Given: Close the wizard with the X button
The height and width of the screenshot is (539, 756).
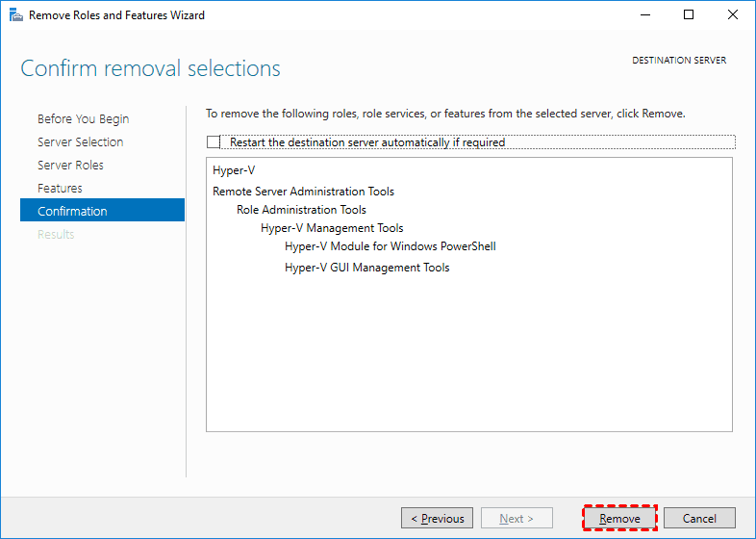Looking at the screenshot, I should click(x=733, y=15).
